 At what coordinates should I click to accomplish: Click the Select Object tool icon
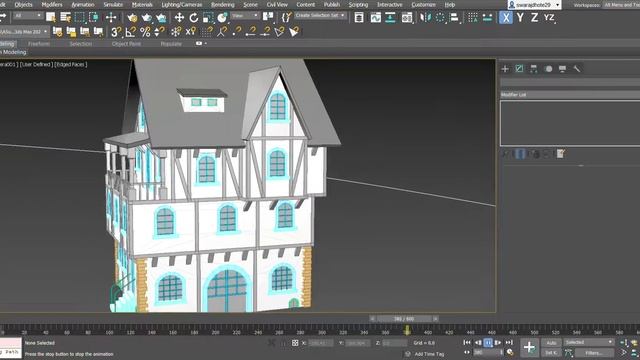point(51,18)
